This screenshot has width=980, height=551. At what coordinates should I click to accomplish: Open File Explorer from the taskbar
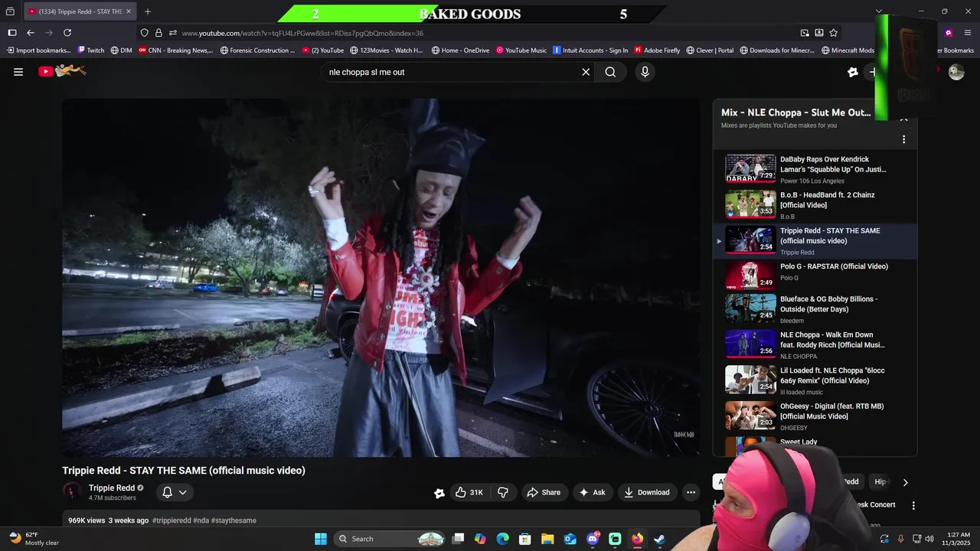547,539
